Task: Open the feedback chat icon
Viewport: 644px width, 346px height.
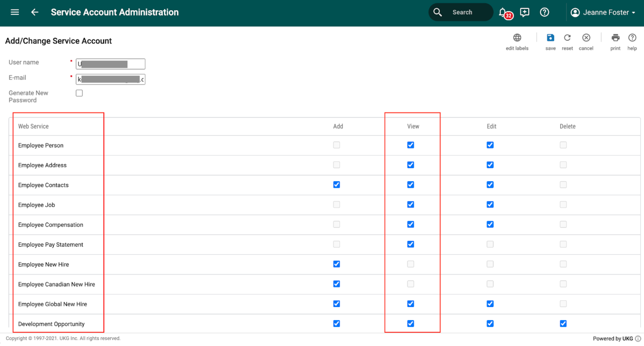Action: pos(525,13)
